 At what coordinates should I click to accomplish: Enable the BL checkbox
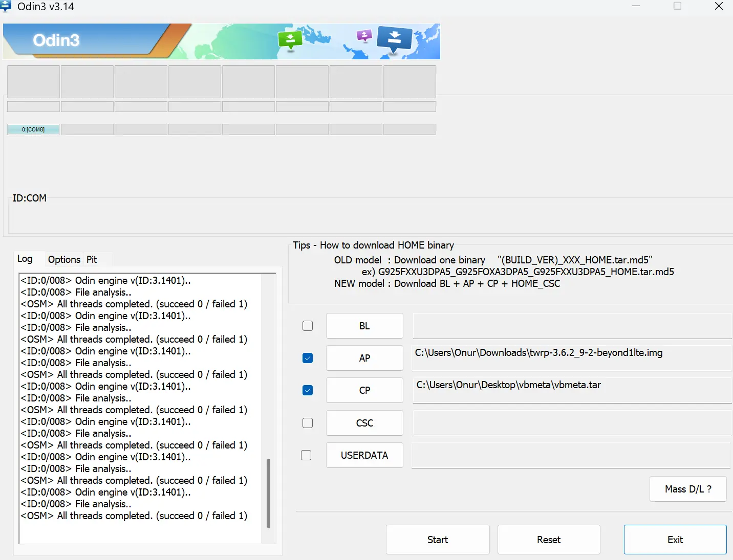(308, 326)
